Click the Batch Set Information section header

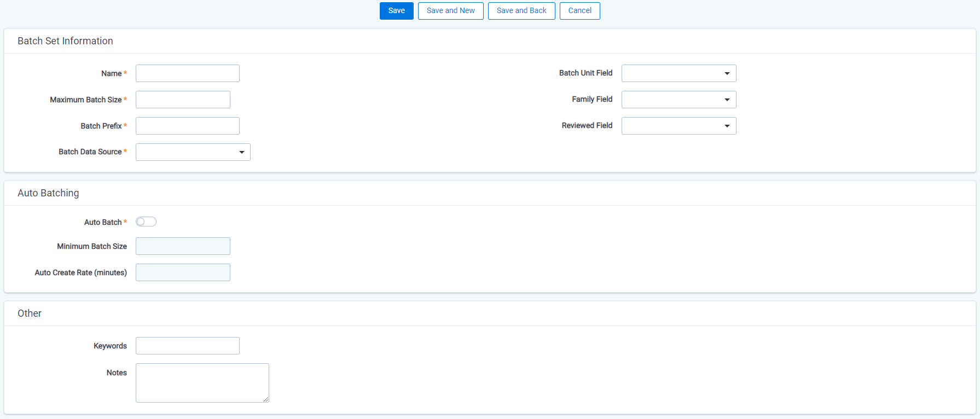coord(65,41)
